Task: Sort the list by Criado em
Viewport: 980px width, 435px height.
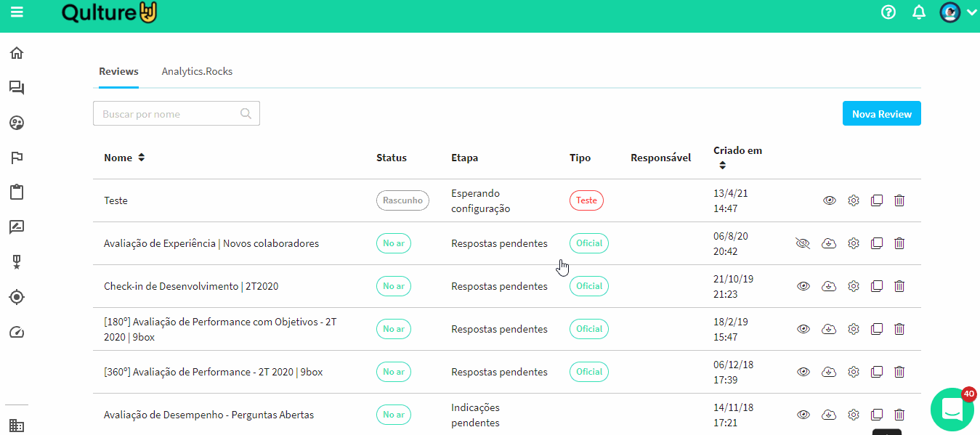Action: (722, 165)
